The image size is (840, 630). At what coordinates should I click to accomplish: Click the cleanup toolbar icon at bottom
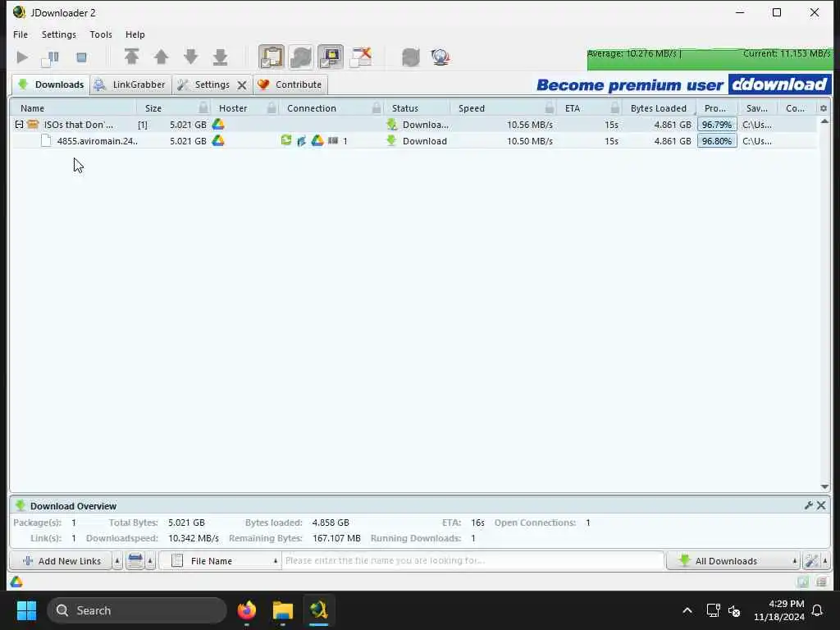click(x=135, y=561)
